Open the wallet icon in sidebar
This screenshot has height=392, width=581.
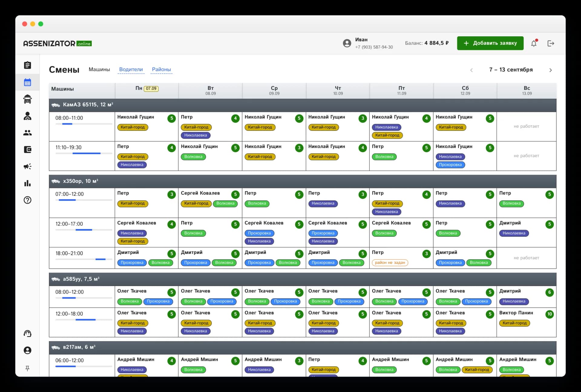tap(28, 150)
